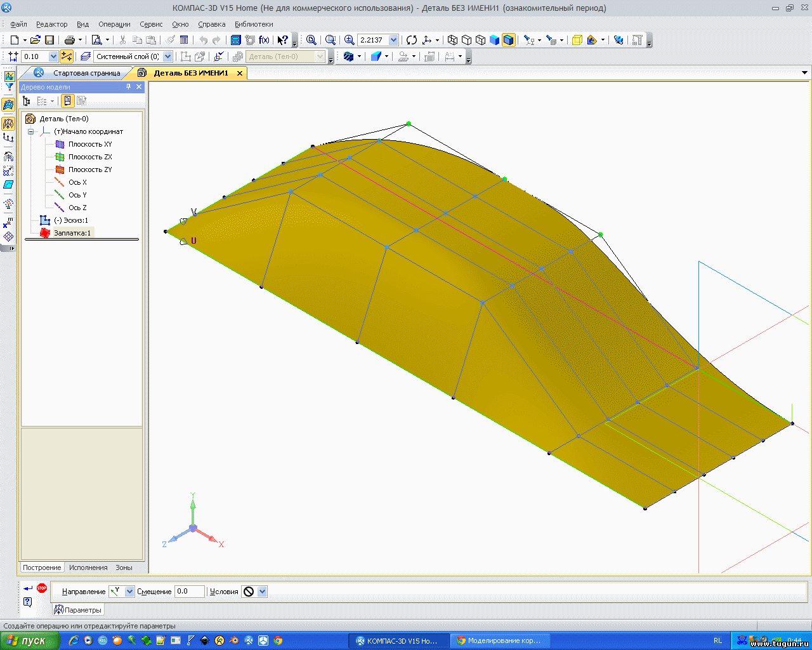The width and height of the screenshot is (812, 650).
Task: Toggle the model tree structure view button
Action: click(27, 101)
